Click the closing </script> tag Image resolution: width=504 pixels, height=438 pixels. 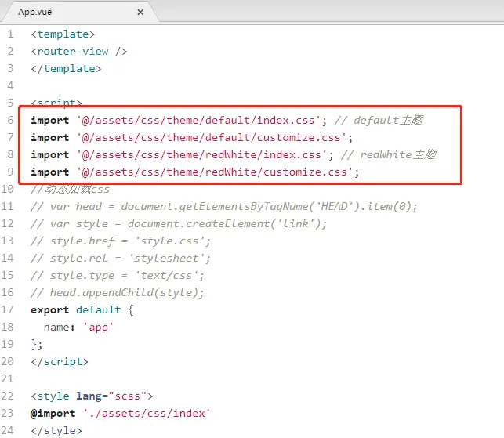click(60, 362)
